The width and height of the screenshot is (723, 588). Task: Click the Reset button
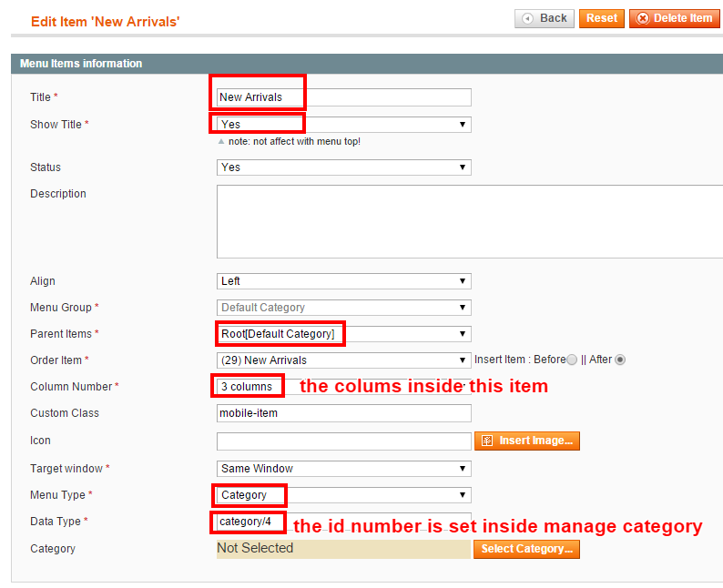(x=601, y=18)
